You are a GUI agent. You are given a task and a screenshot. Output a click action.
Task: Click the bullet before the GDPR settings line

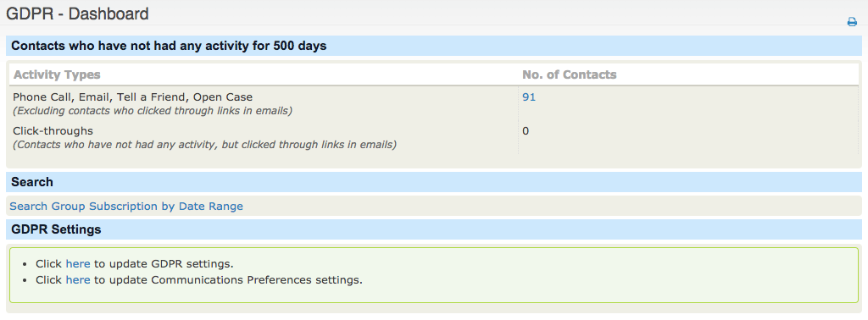click(27, 264)
